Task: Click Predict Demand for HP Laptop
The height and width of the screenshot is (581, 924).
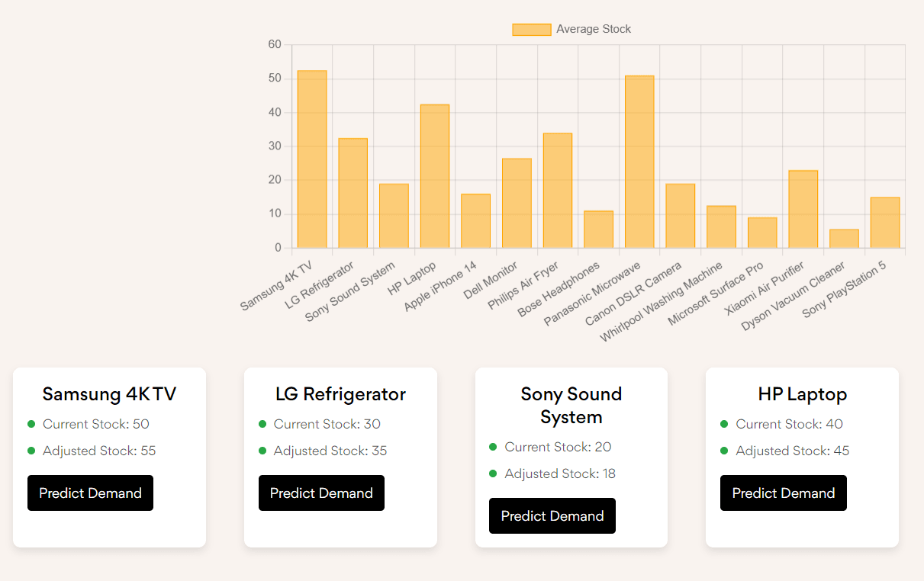Action: pyautogui.click(x=784, y=493)
